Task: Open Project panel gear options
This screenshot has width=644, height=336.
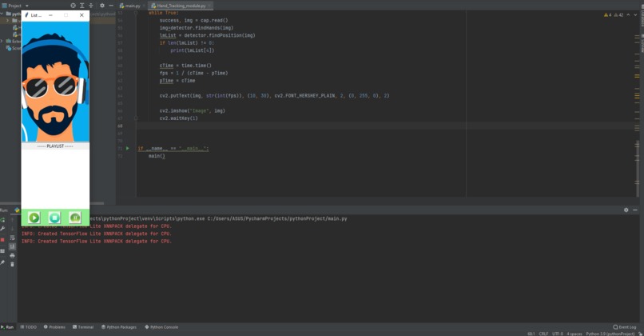Action: point(102,6)
